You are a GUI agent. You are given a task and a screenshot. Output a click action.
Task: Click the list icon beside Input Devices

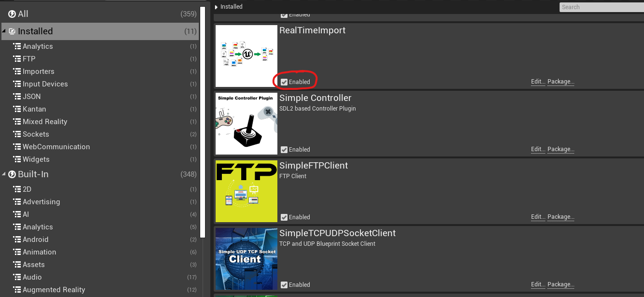click(x=17, y=84)
